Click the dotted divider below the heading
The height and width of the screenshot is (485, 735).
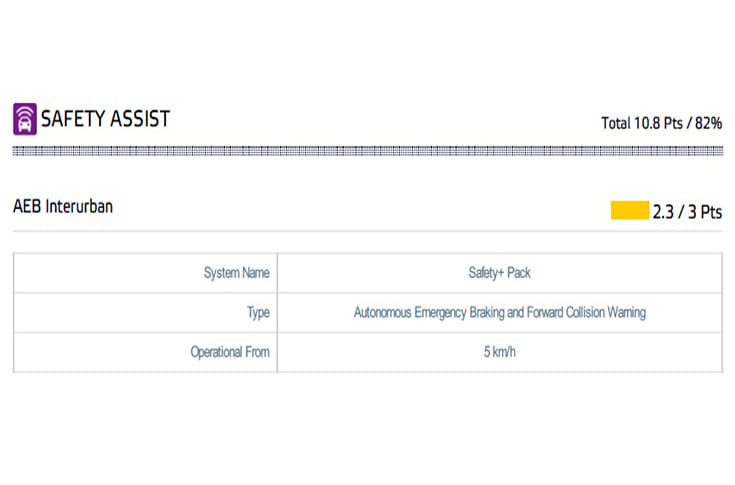367,151
